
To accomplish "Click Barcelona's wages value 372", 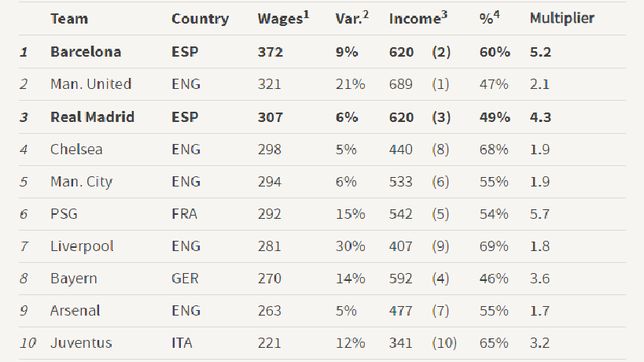I will click(x=270, y=52).
